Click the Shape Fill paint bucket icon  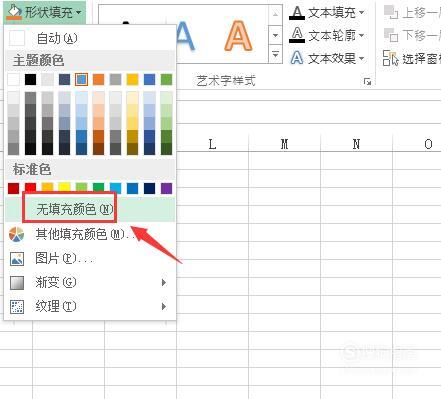pos(14,12)
